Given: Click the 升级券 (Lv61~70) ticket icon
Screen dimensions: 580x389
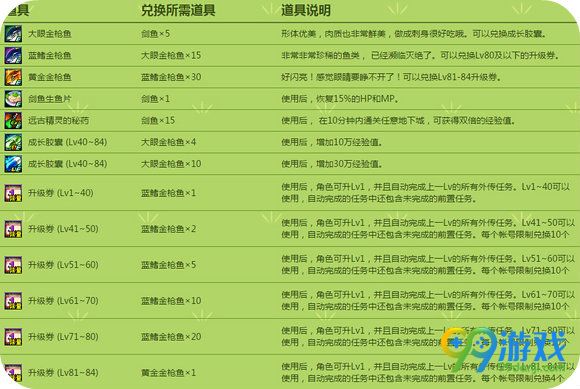Looking at the screenshot, I should [13, 301].
